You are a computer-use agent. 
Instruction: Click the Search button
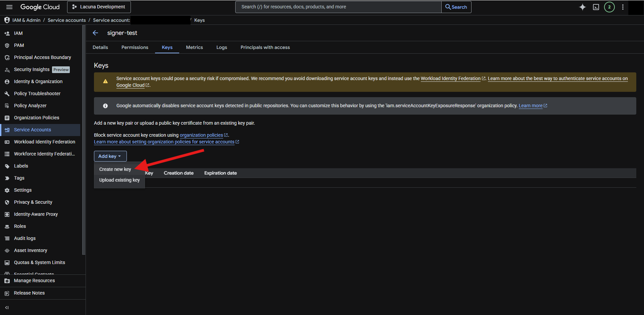[x=456, y=7]
